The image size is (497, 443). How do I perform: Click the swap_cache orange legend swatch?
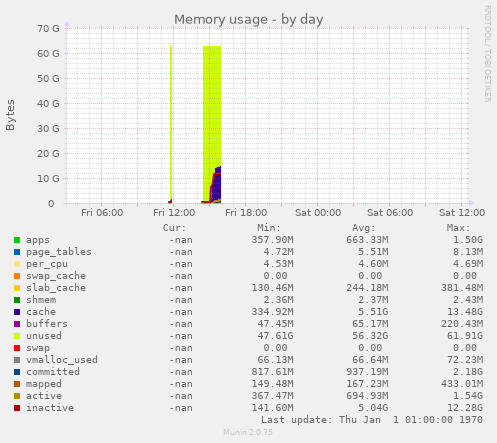[17, 276]
